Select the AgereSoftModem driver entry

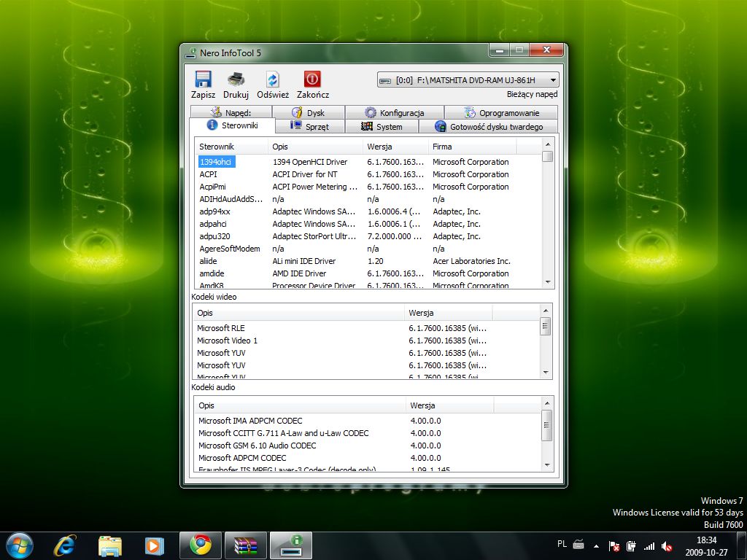pos(368,249)
